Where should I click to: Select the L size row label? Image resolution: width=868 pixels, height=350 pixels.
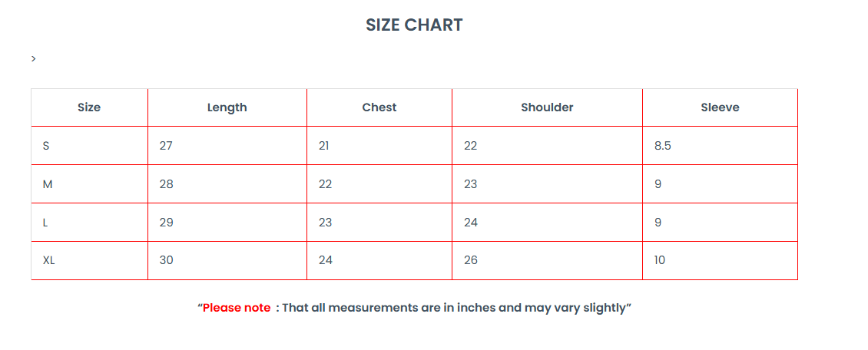(46, 223)
